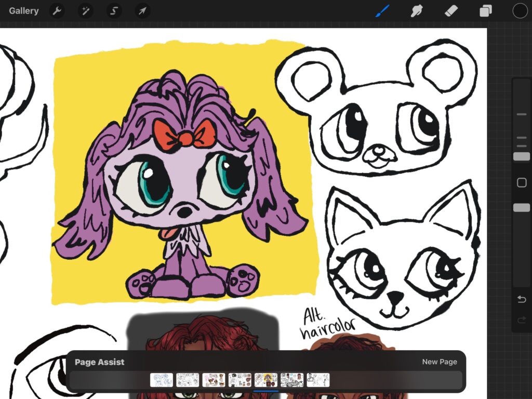Return to the Gallery

24,11
